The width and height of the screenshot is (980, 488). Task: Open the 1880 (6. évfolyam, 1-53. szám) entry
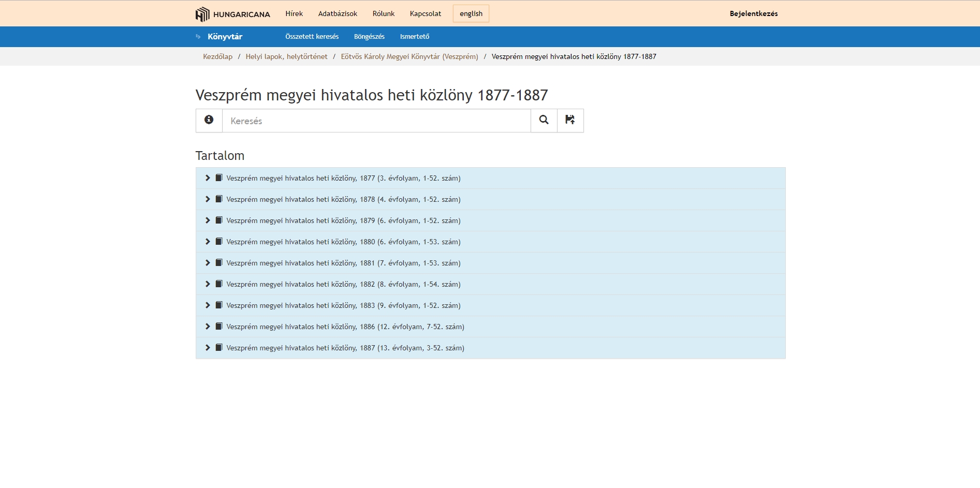pyautogui.click(x=343, y=242)
